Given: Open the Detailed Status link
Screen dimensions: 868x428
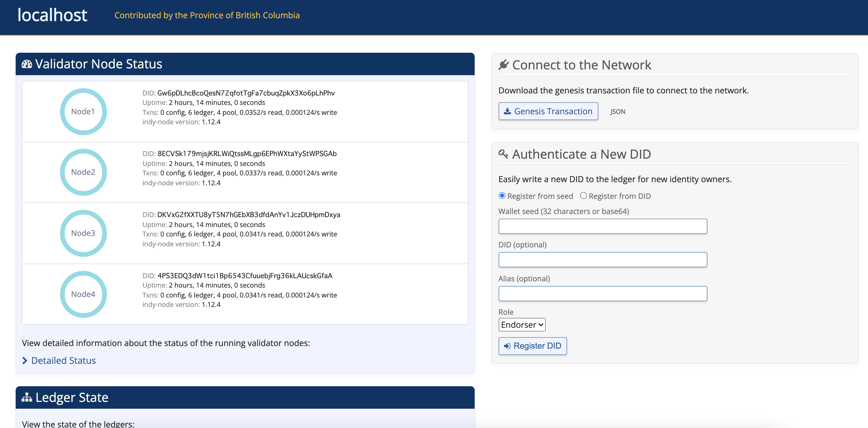Looking at the screenshot, I should (x=63, y=361).
